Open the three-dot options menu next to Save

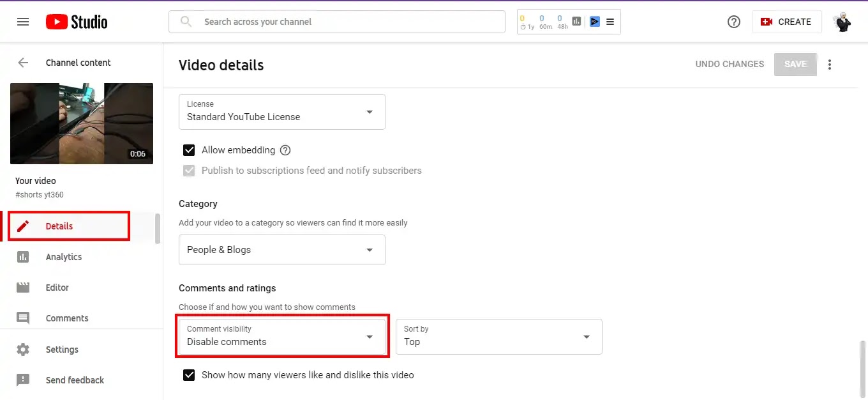pyautogui.click(x=830, y=64)
